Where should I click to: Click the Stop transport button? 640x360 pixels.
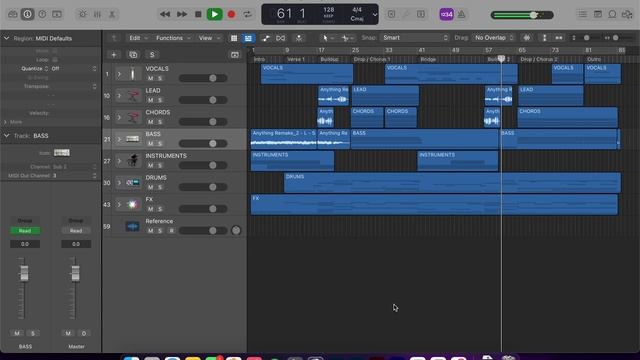click(198, 14)
